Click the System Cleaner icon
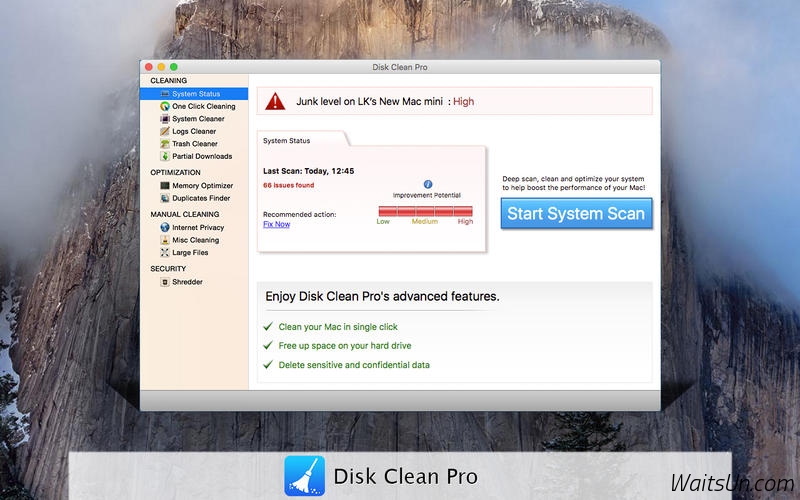 click(165, 119)
